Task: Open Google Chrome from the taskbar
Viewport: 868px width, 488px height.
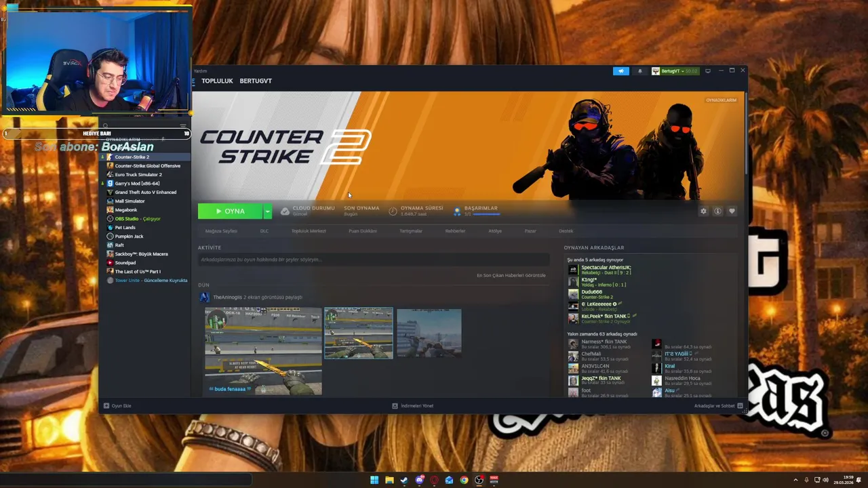Action: [x=464, y=480]
